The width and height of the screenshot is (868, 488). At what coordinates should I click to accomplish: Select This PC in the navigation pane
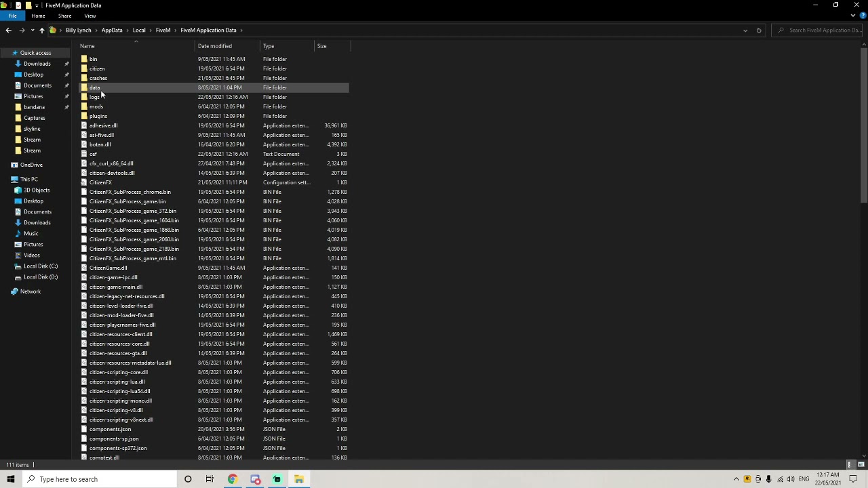pos(28,179)
